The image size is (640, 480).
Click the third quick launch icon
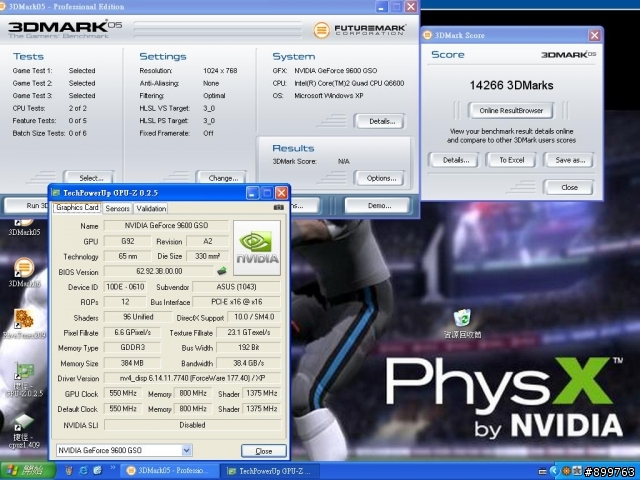click(98, 471)
